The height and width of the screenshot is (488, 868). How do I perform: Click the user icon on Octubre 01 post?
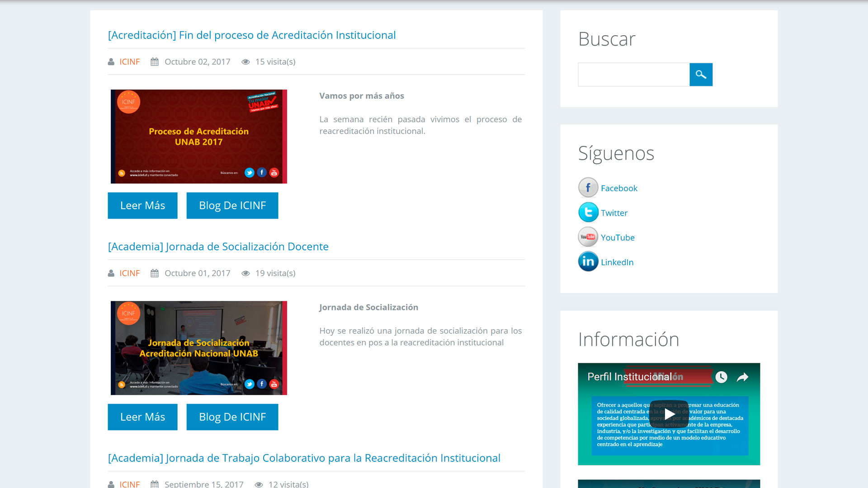click(111, 273)
